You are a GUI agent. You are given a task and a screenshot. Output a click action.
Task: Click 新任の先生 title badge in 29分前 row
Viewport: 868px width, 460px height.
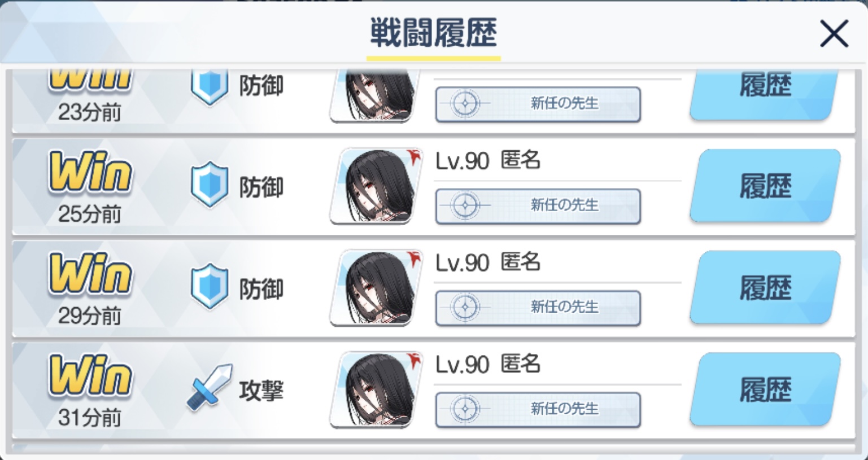tap(538, 308)
